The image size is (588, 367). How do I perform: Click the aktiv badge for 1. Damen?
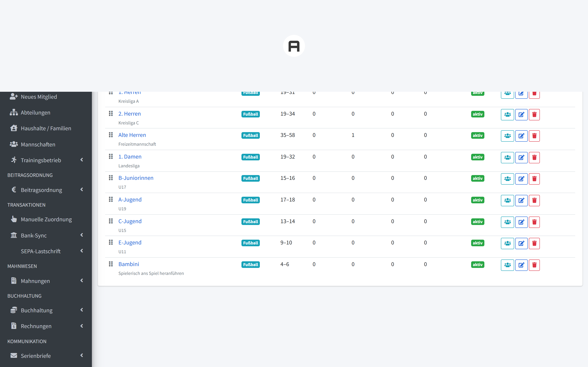pyautogui.click(x=477, y=157)
